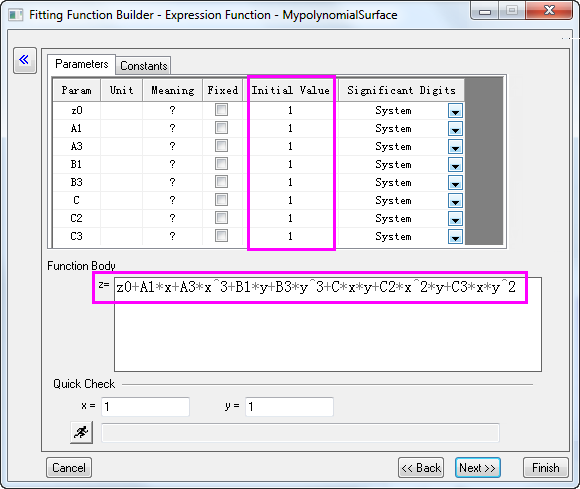Viewport: 580px width, 489px height.
Task: Select Initial Value cell for A1
Action: (290, 128)
